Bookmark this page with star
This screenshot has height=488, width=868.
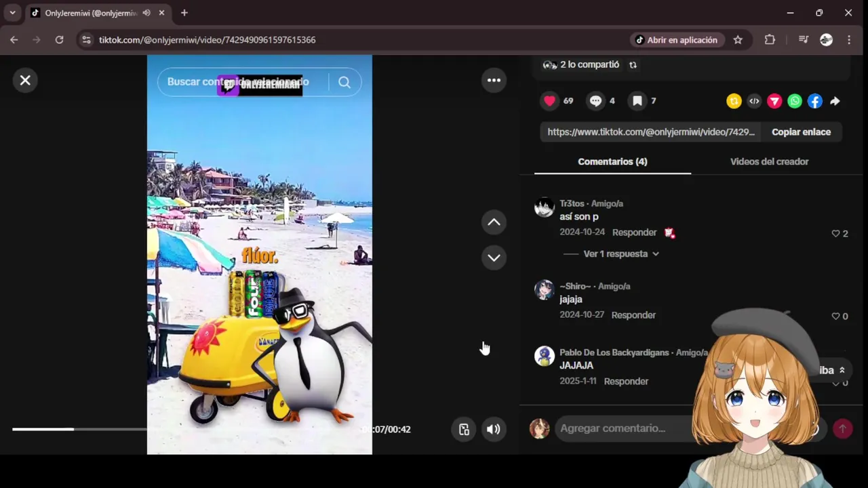click(x=738, y=40)
